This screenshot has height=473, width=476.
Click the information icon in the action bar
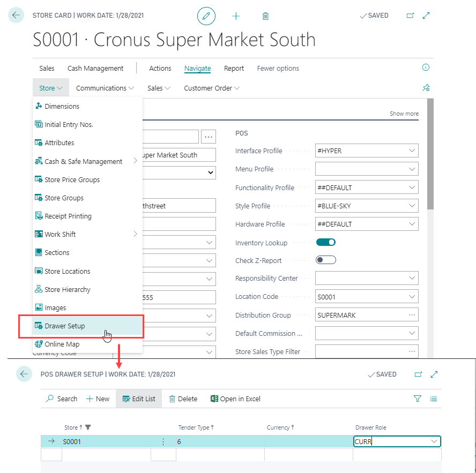pyautogui.click(x=426, y=67)
